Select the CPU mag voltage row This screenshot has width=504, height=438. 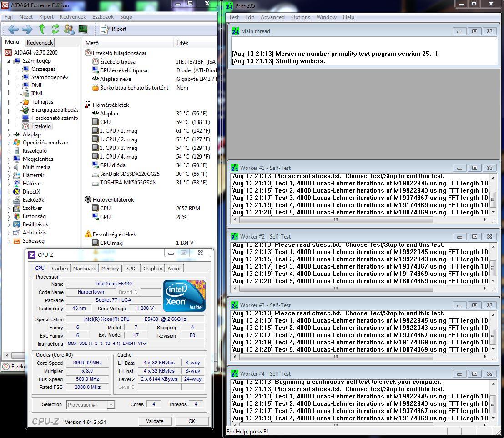coord(150,243)
